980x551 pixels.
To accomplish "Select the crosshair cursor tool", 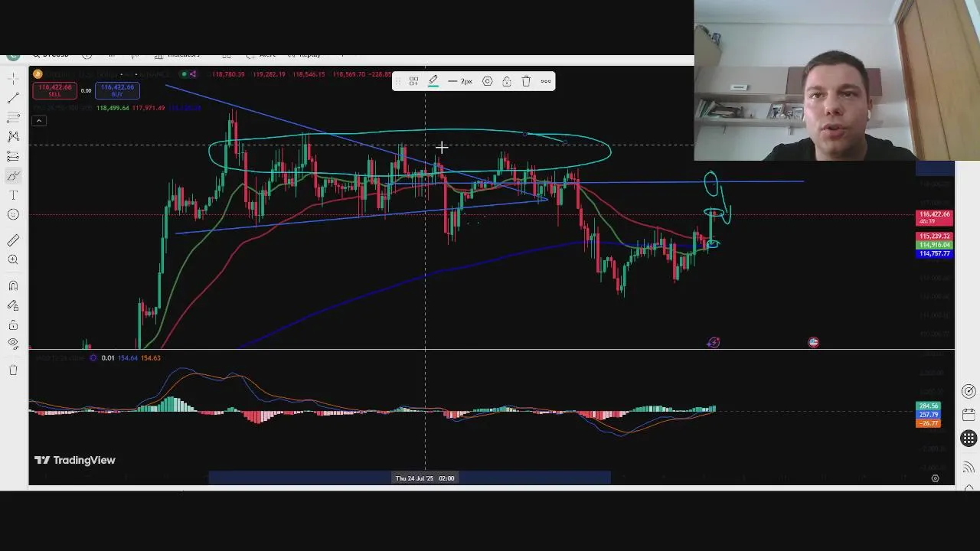I will pos(13,78).
